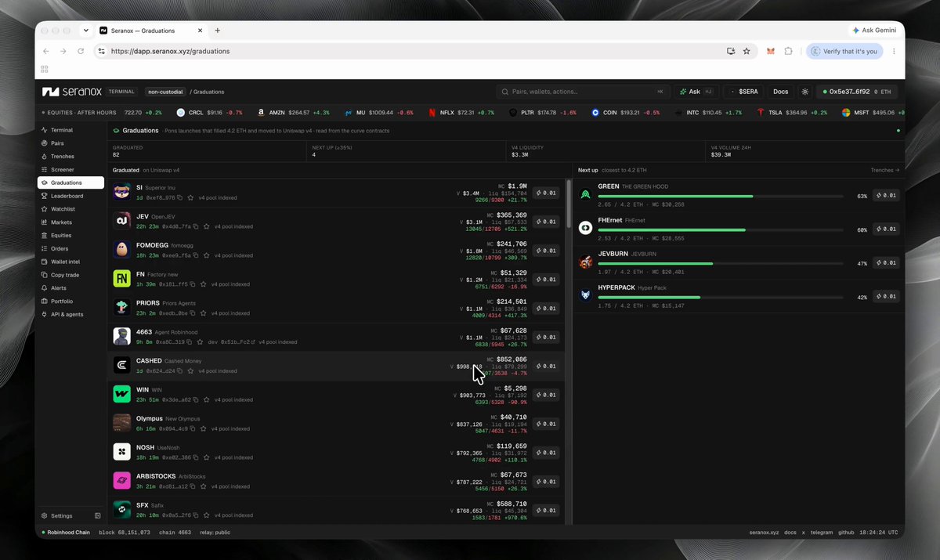Image resolution: width=940 pixels, height=560 pixels.
Task: Click the $SERA token button
Action: point(743,92)
